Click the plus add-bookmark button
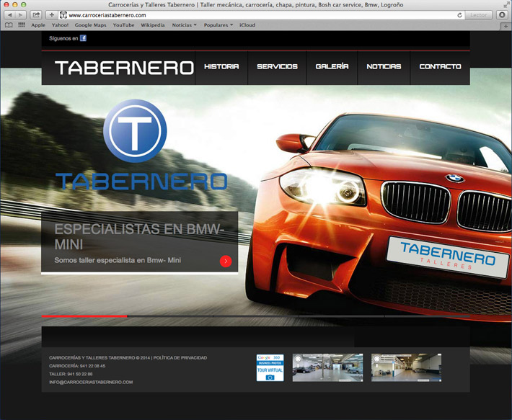This screenshot has height=420, width=512. coord(52,15)
